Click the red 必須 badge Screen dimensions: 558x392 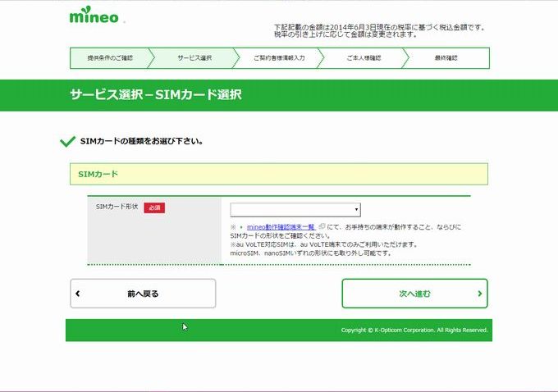(154, 208)
